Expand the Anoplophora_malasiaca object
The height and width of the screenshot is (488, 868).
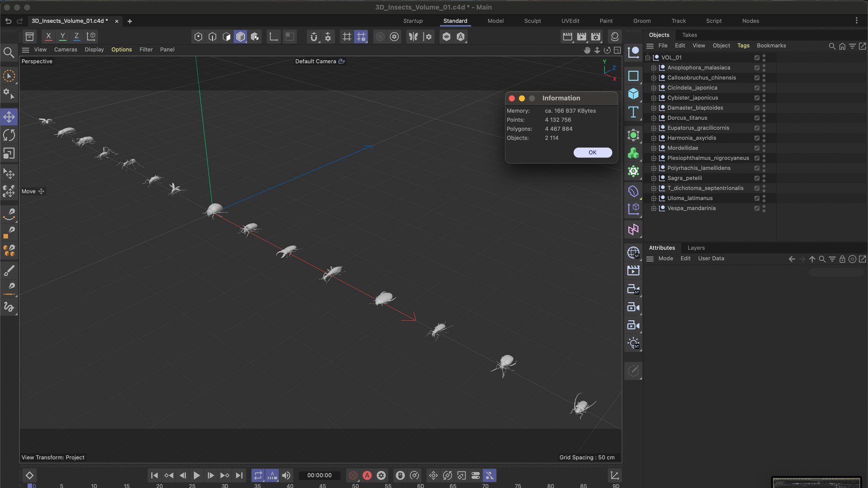click(653, 68)
